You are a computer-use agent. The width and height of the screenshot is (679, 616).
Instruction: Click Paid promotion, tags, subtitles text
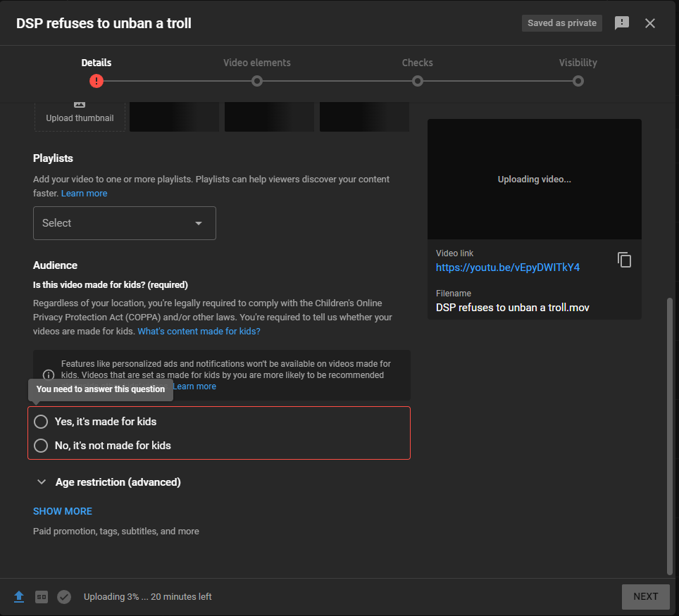pyautogui.click(x=116, y=531)
